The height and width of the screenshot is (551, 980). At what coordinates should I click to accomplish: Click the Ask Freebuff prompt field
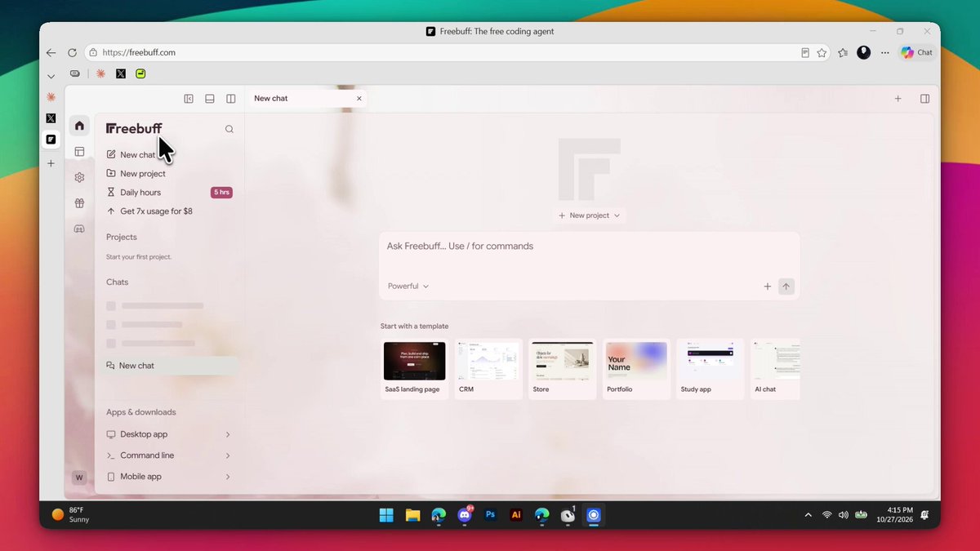tap(589, 253)
